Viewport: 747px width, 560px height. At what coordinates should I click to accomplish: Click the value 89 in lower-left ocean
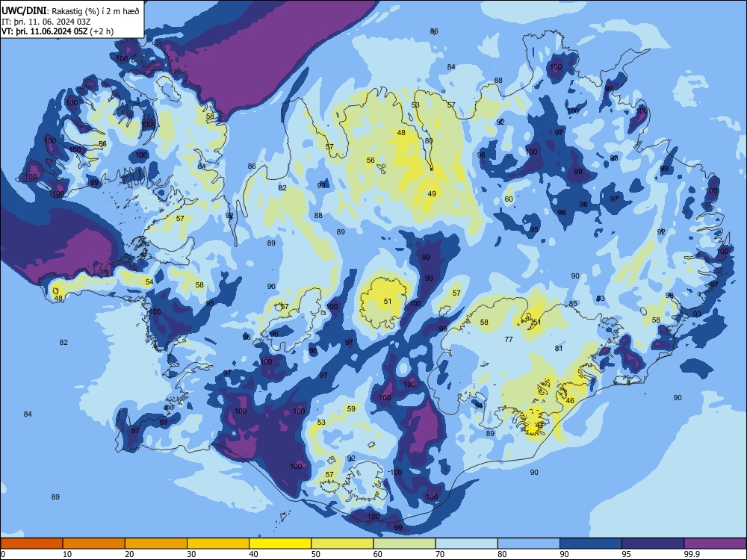55,497
